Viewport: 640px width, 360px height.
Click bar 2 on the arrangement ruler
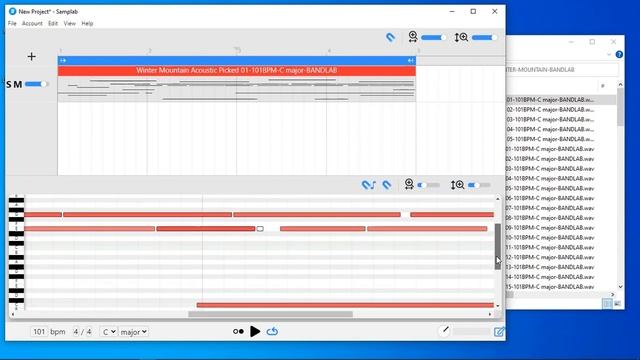tap(150, 51)
